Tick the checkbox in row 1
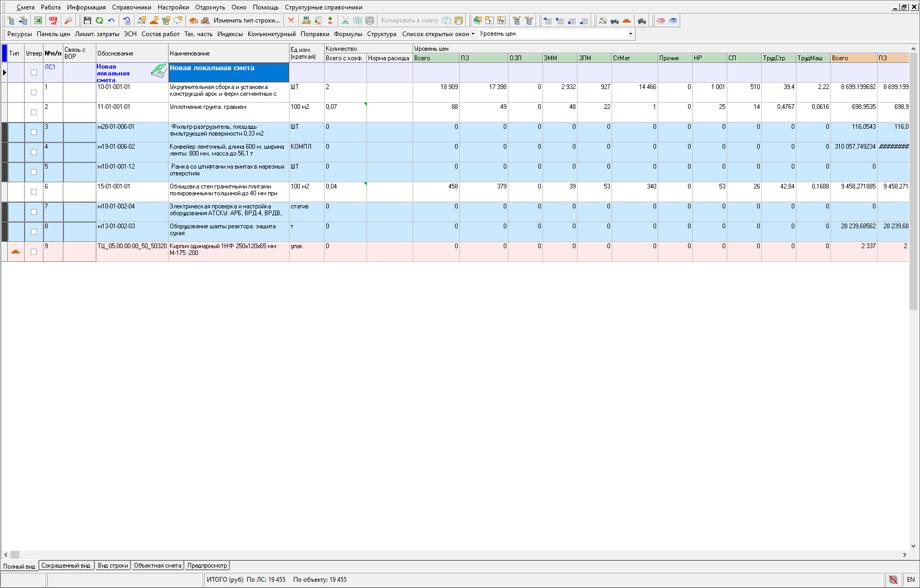920x588 pixels. [x=34, y=93]
